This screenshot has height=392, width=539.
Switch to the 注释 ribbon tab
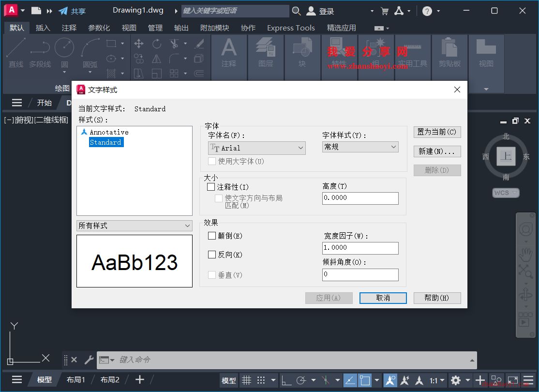(69, 28)
